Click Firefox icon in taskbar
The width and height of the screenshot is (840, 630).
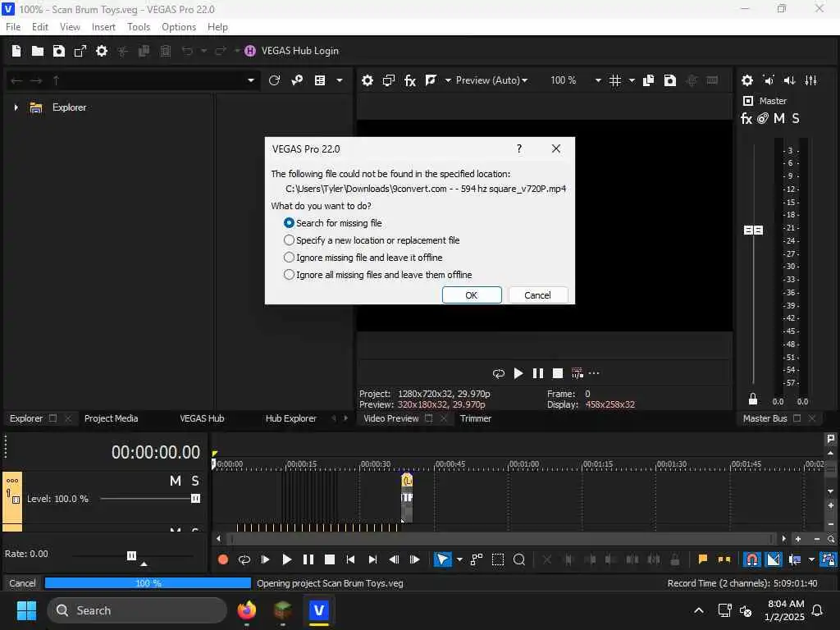(246, 610)
